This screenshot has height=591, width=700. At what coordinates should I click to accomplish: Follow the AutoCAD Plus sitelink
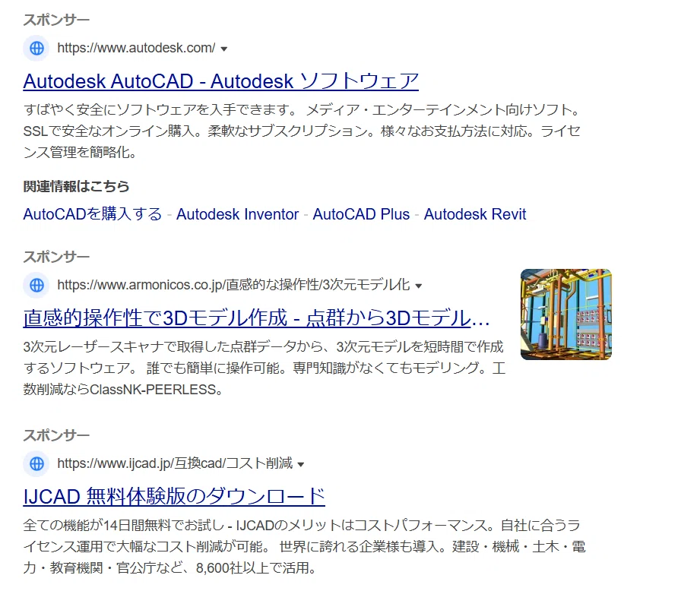(x=361, y=214)
